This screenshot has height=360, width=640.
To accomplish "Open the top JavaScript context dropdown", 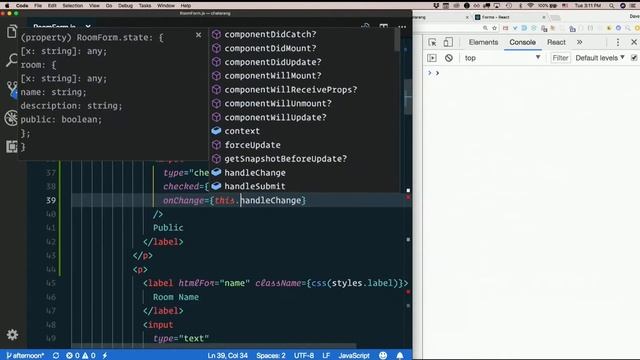I will [502, 58].
